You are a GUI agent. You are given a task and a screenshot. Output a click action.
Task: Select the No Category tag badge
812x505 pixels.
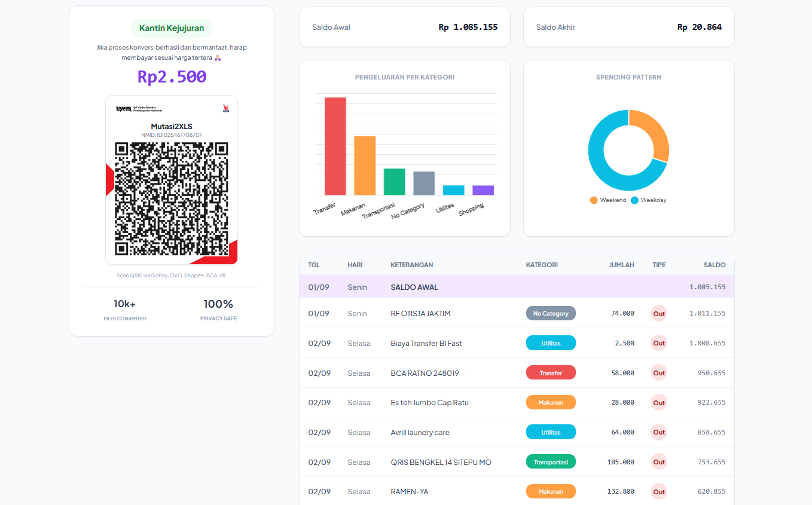pos(551,314)
